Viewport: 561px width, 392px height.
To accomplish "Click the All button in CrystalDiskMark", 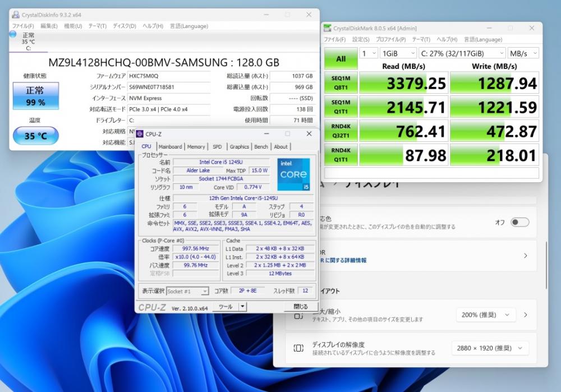I will [341, 59].
